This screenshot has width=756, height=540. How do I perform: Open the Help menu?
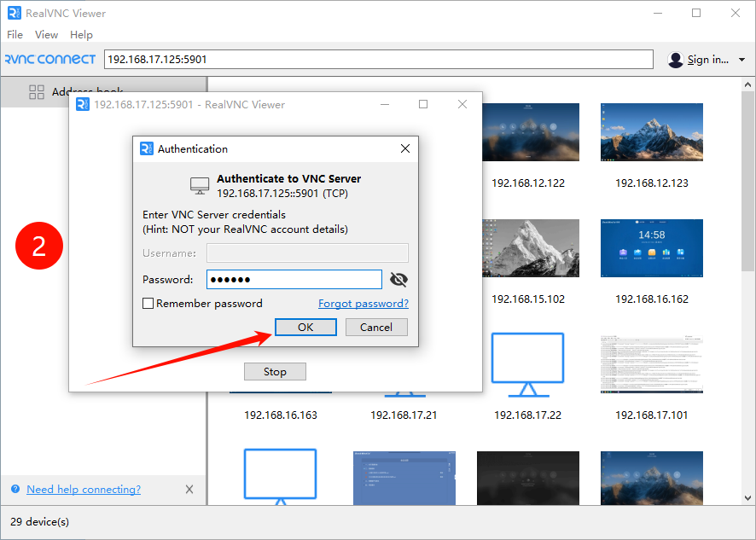pos(82,35)
